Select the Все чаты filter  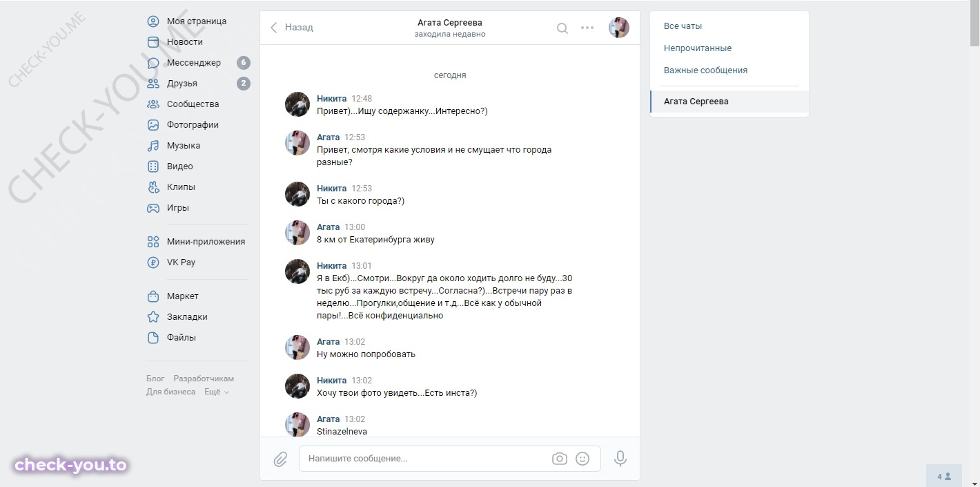[x=729, y=26]
